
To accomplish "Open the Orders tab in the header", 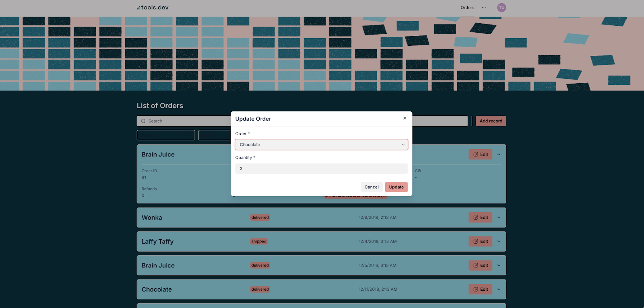I will [467, 8].
